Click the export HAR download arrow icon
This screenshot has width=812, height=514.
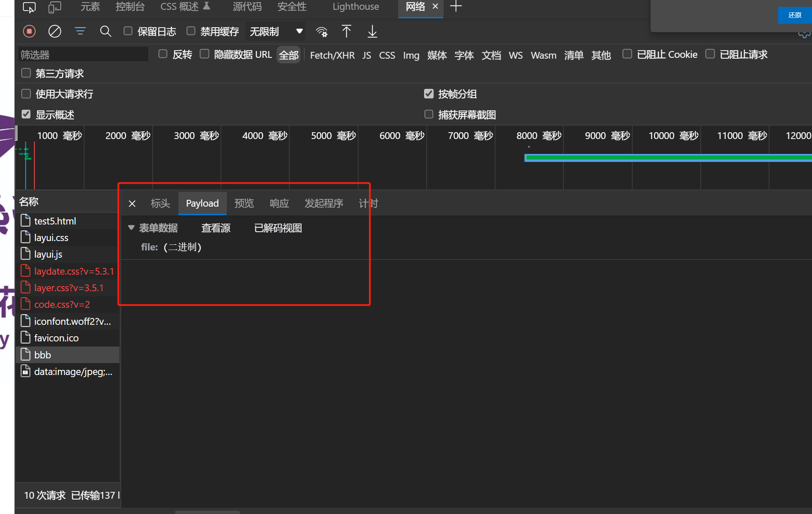pyautogui.click(x=372, y=31)
